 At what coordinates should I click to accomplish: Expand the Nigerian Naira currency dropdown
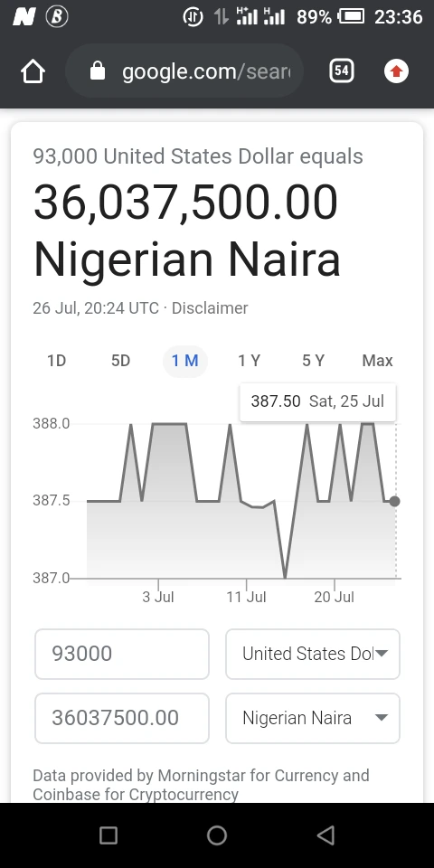click(313, 718)
